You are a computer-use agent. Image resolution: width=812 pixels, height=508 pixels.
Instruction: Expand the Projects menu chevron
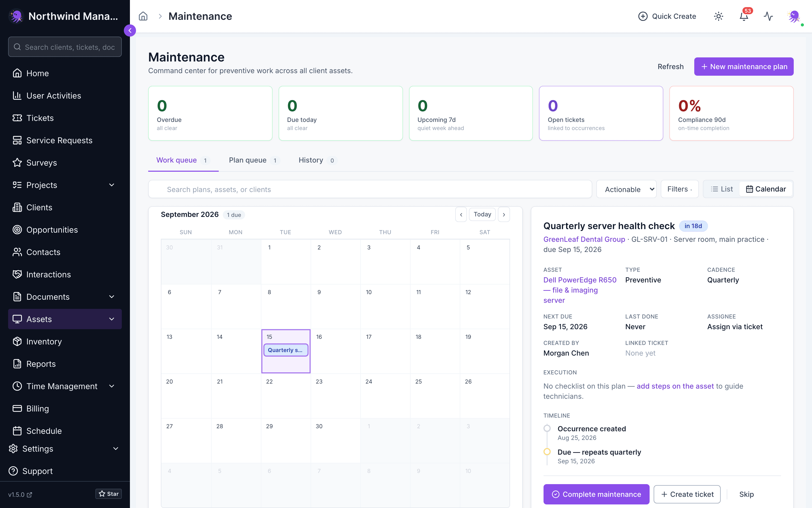pos(112,185)
